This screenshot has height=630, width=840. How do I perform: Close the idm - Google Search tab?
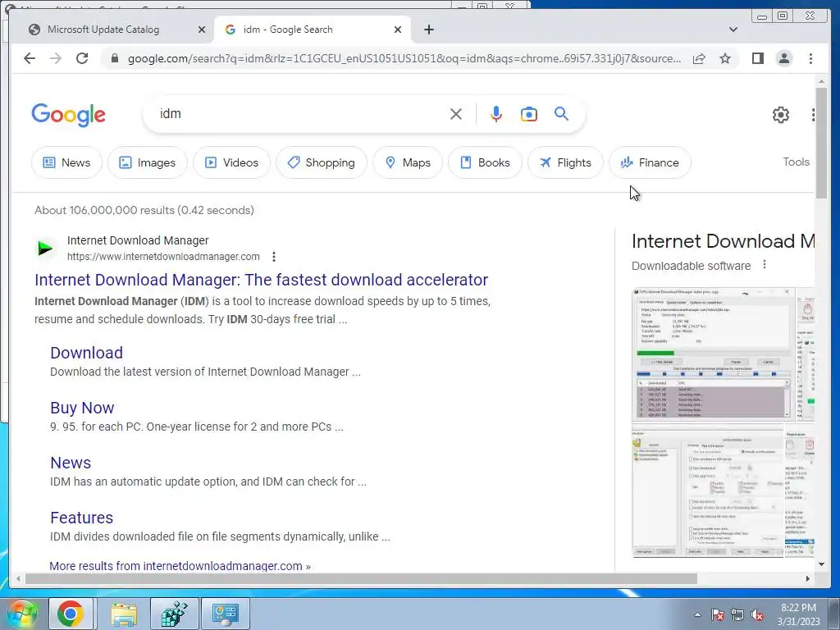point(398,30)
